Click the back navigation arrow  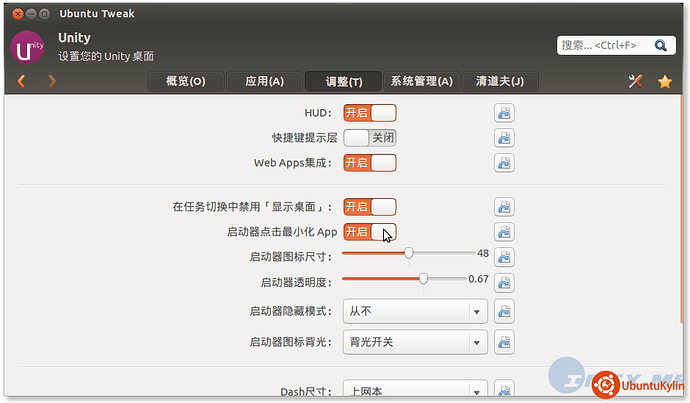pyautogui.click(x=21, y=81)
